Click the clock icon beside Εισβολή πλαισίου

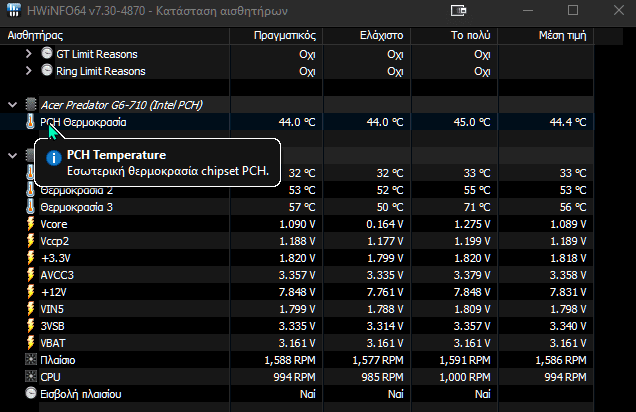point(31,393)
